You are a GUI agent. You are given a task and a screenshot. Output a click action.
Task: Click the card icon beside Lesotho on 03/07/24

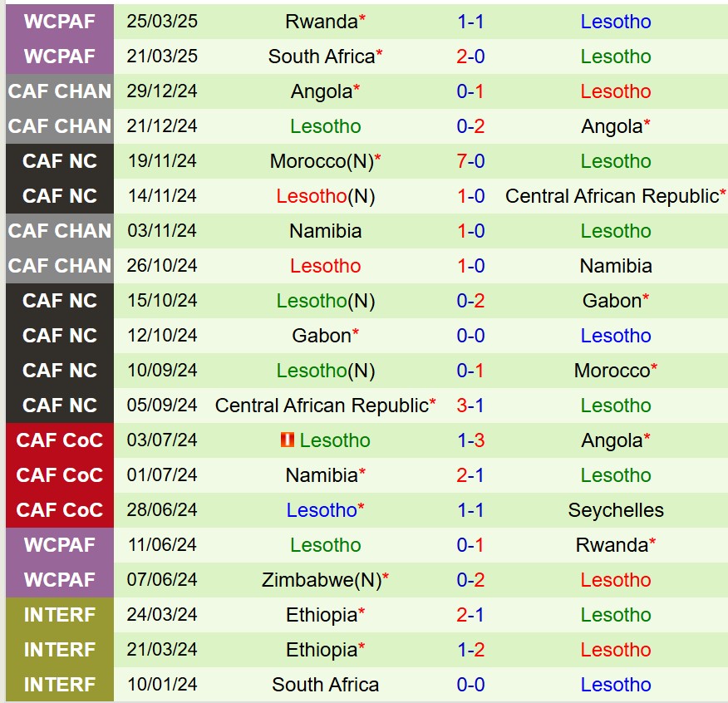[x=287, y=440]
